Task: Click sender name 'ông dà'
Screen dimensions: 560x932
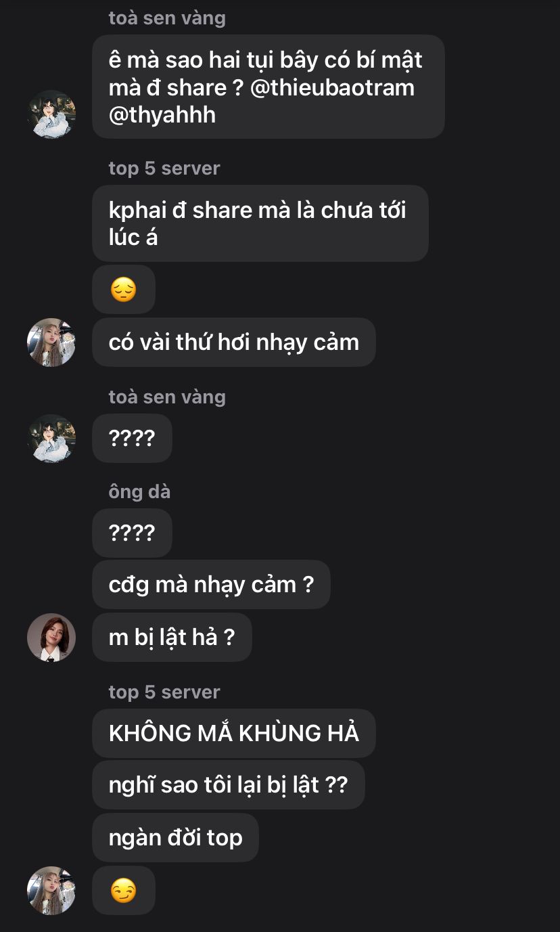Action: (x=139, y=491)
